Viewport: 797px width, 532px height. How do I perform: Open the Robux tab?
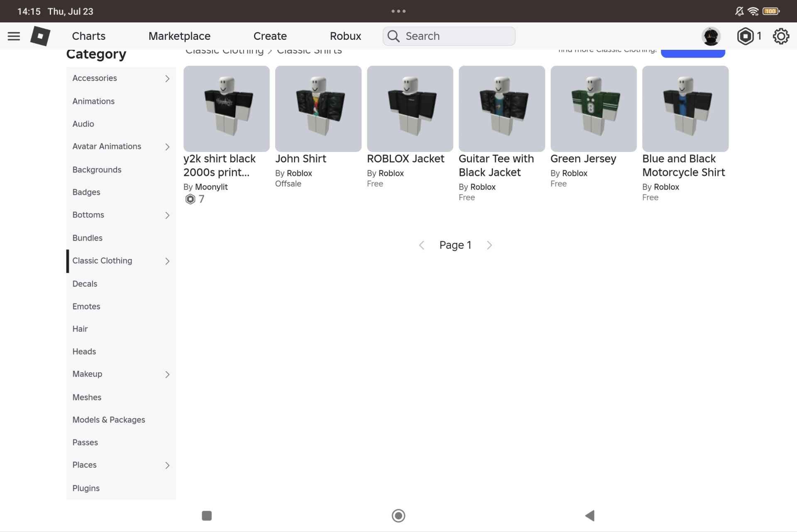345,36
